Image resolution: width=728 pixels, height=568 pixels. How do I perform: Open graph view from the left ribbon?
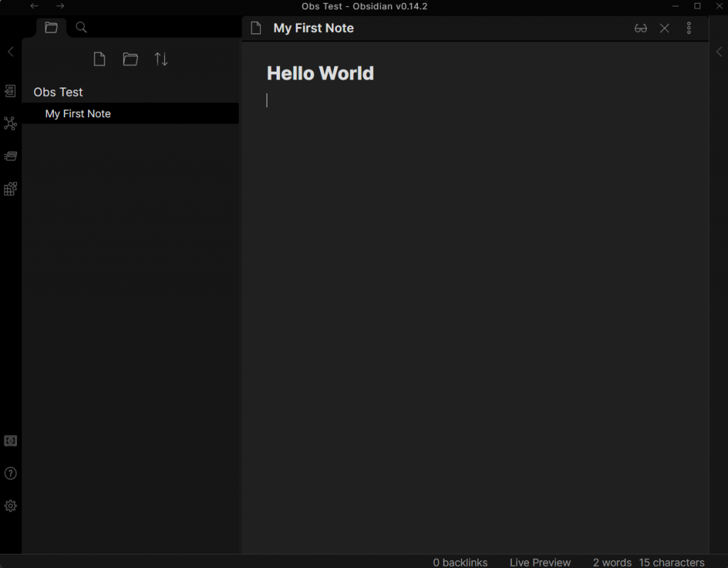(x=10, y=124)
